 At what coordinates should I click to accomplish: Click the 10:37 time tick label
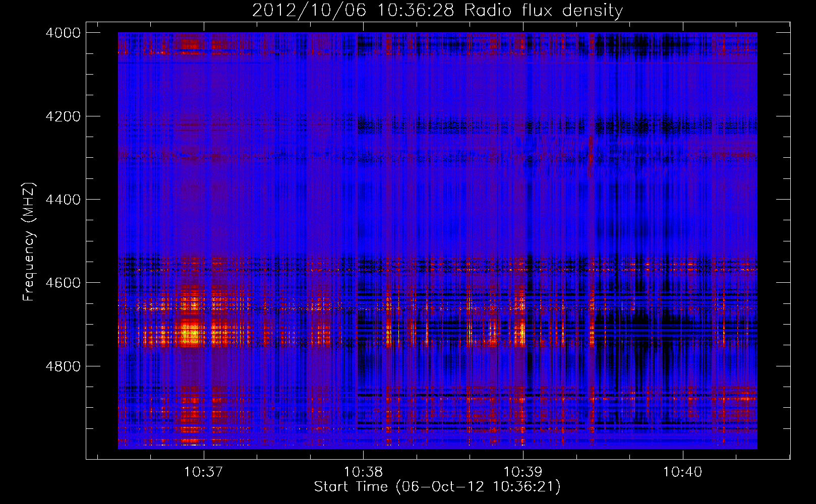[x=203, y=472]
